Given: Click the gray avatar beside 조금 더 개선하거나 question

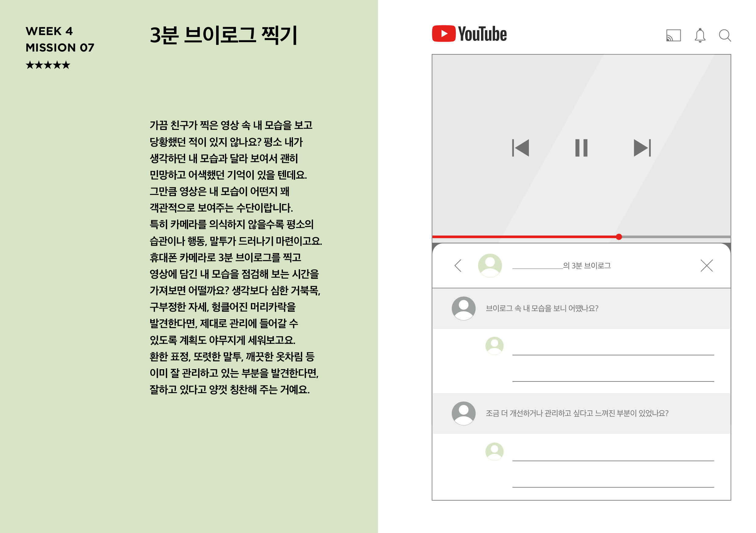Looking at the screenshot, I should (x=464, y=413).
